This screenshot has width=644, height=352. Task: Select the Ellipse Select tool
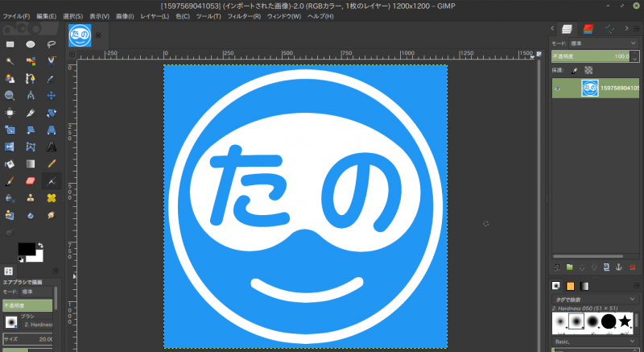tap(30, 43)
